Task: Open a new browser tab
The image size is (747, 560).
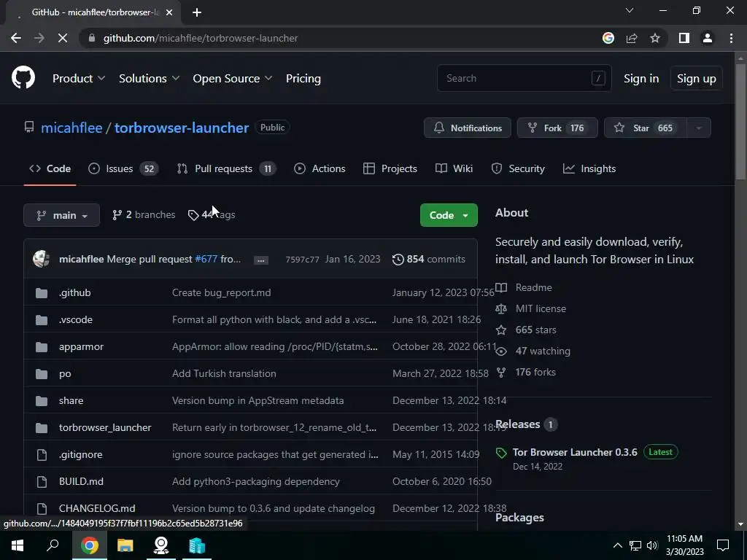Action: pos(197,12)
